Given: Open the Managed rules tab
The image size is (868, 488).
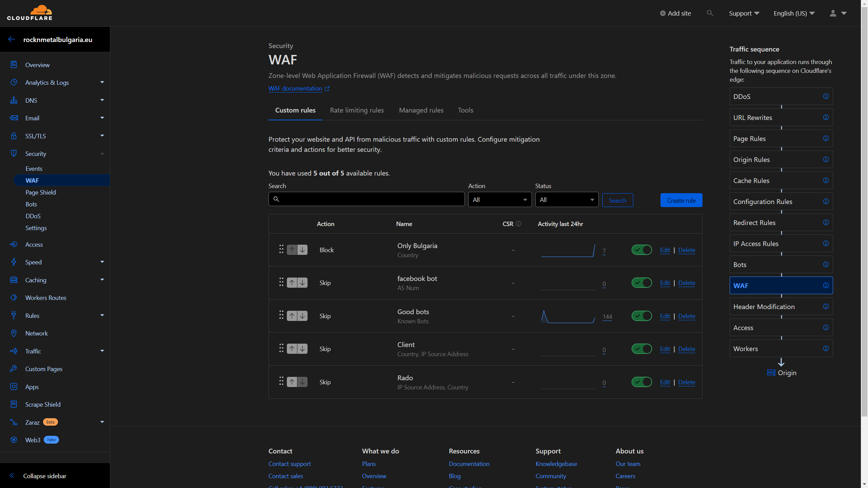Looking at the screenshot, I should (x=421, y=110).
